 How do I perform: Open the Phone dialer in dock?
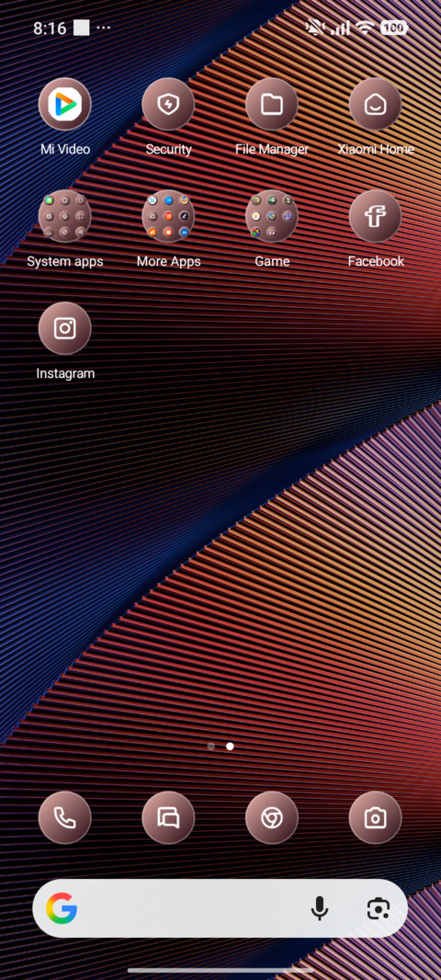[x=65, y=817]
